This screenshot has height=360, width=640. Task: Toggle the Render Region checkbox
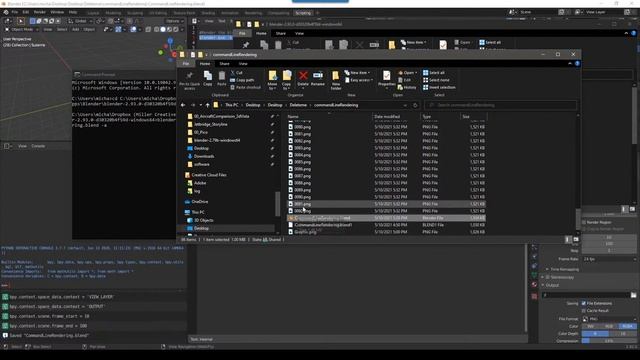click(x=584, y=222)
